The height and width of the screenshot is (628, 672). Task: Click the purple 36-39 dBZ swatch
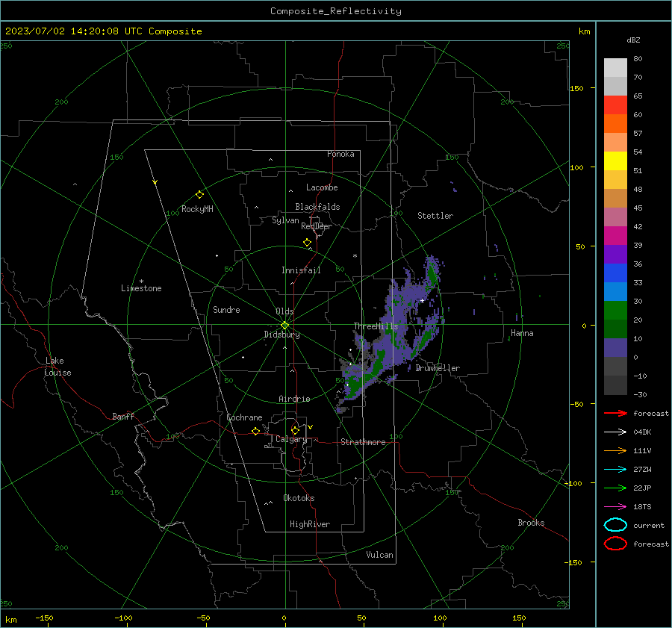(x=615, y=254)
